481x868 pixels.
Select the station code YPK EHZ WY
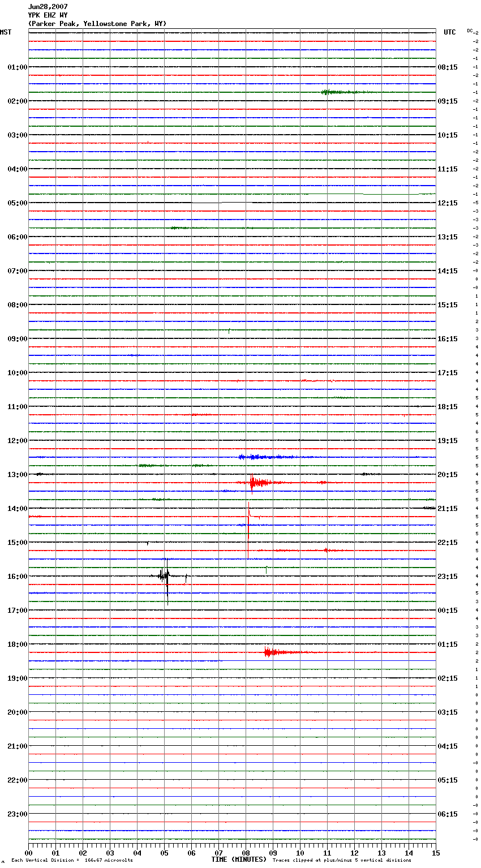tap(48, 15)
